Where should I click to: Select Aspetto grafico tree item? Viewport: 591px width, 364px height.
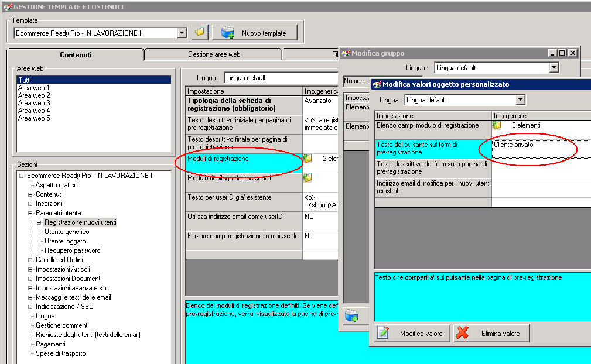[x=57, y=185]
